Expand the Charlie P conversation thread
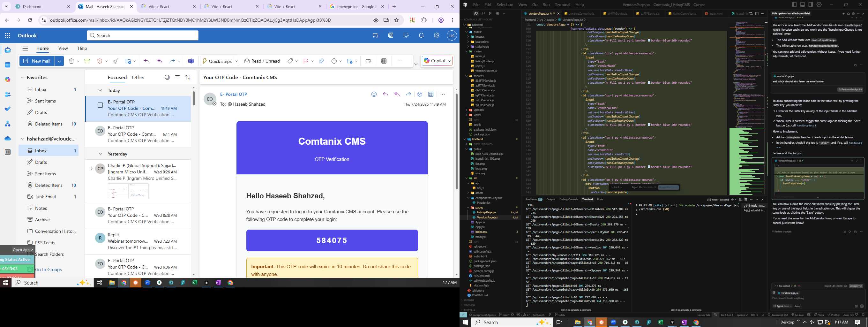This screenshot has width=868, height=327. click(91, 169)
